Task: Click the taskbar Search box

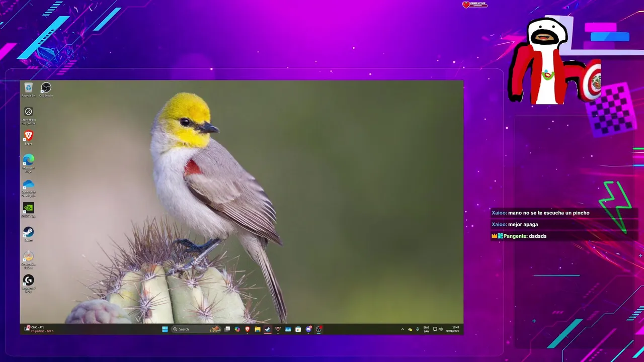Action: 195,329
